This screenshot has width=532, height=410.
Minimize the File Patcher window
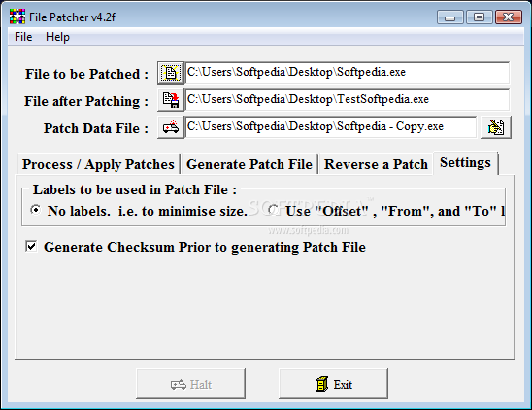[450, 17]
